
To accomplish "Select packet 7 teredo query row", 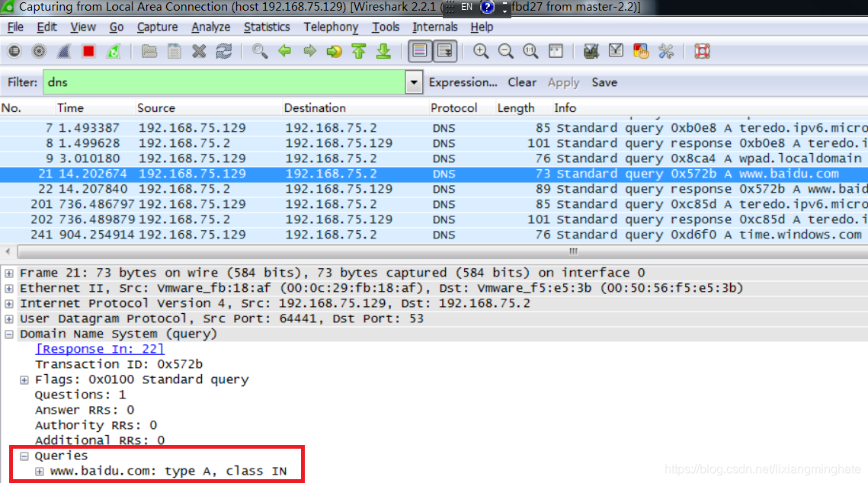I will (434, 128).
